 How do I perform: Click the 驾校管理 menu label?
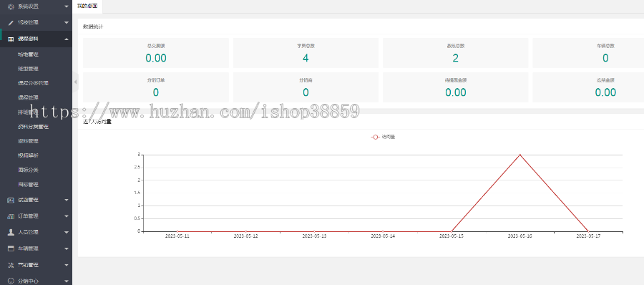tap(29, 23)
